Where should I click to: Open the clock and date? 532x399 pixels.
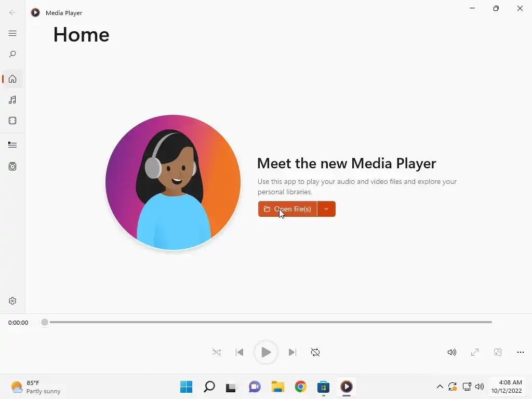tap(507, 387)
